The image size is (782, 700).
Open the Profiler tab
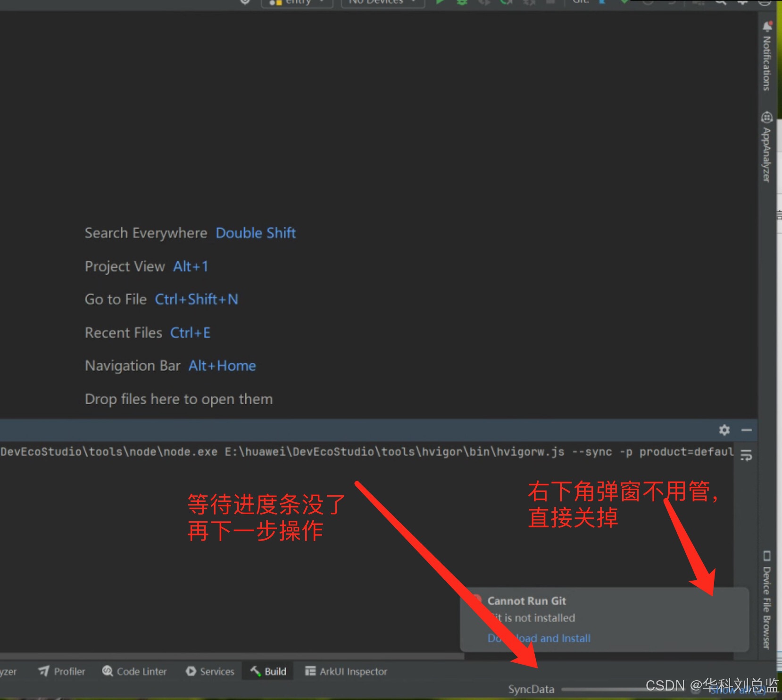click(x=62, y=671)
